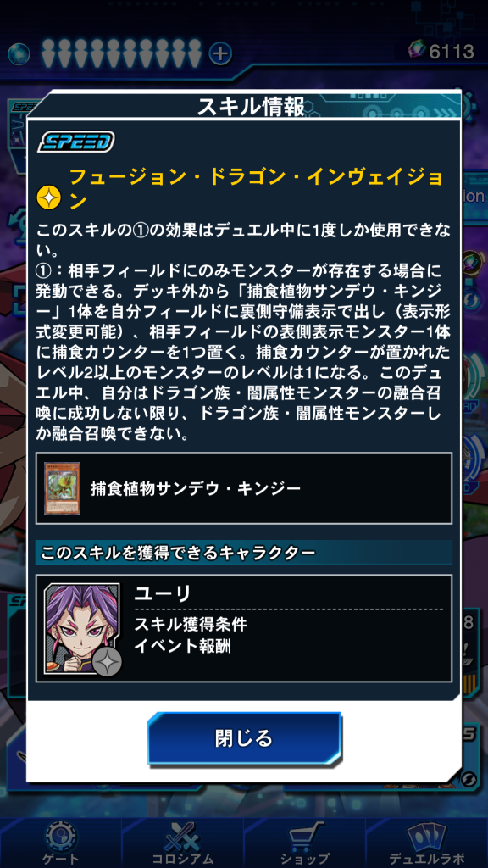This screenshot has width=488, height=868.
Task: Tap the 閉じる close button
Action: pyautogui.click(x=243, y=738)
